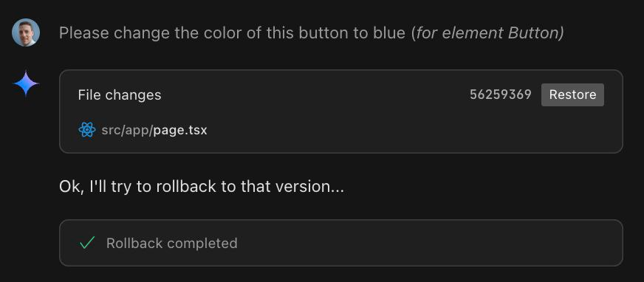Viewport: 644px width, 282px height.
Task: Click the word Please starting the user prompt
Action: click(85, 32)
